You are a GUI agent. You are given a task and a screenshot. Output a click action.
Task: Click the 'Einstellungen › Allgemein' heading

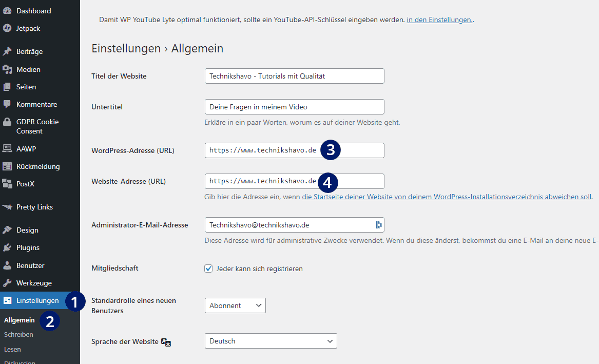click(158, 48)
